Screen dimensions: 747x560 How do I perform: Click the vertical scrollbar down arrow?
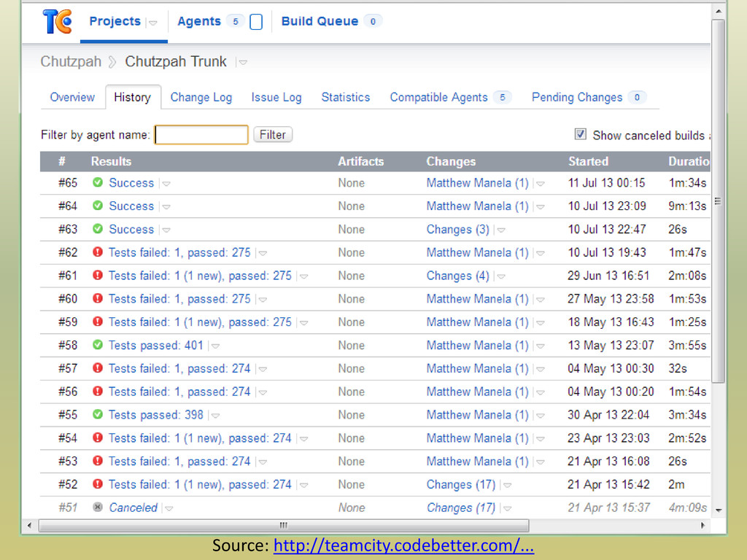coord(719,510)
